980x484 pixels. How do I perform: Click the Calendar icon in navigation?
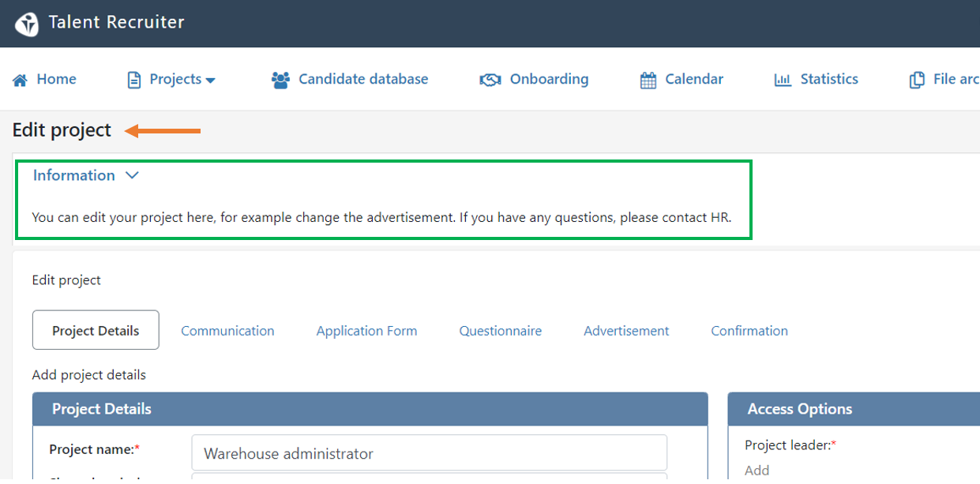coord(648,80)
